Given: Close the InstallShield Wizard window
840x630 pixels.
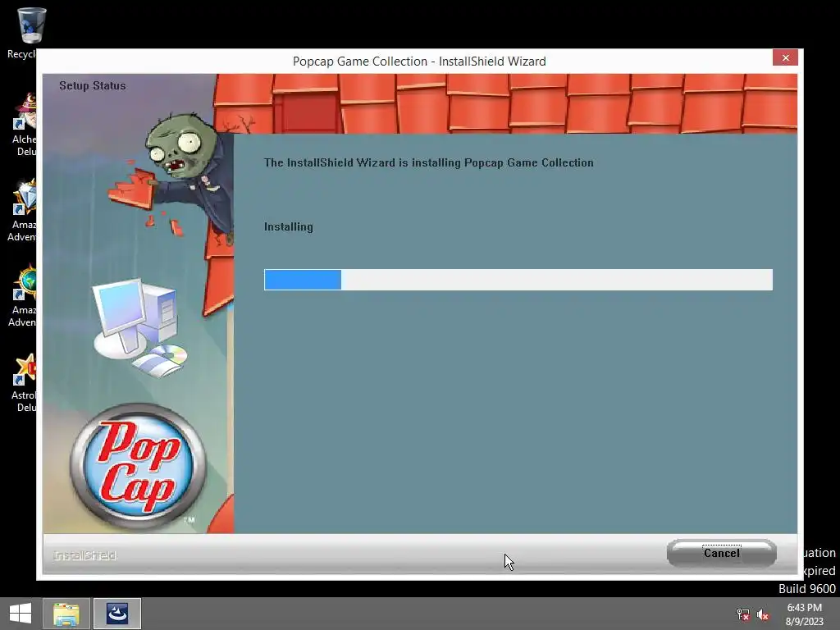Looking at the screenshot, I should pos(785,58).
